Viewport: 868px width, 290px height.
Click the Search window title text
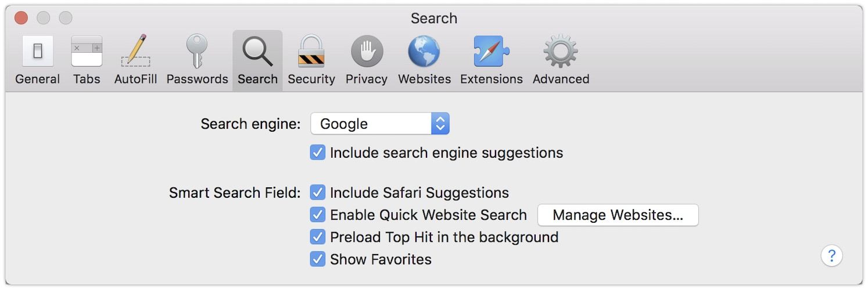coord(433,19)
